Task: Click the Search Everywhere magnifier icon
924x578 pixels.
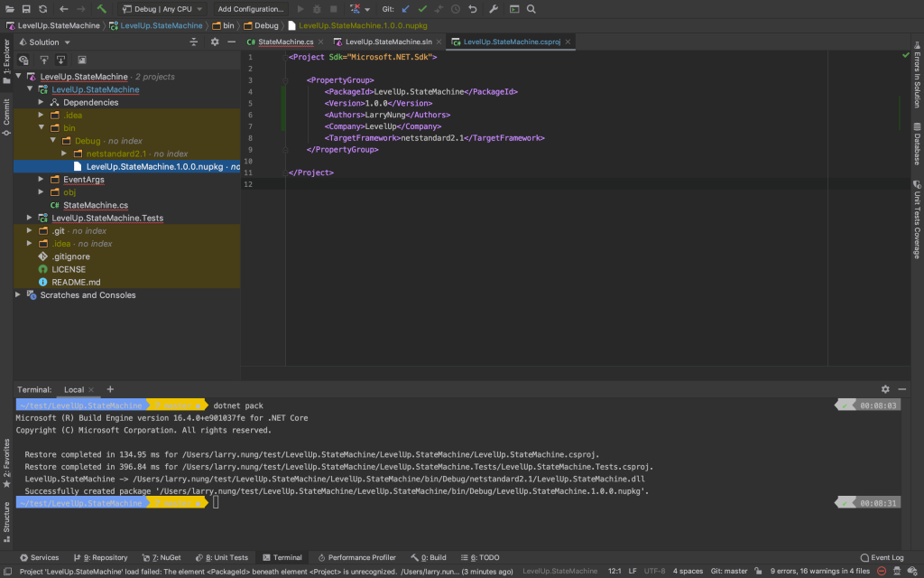Action: tap(531, 9)
